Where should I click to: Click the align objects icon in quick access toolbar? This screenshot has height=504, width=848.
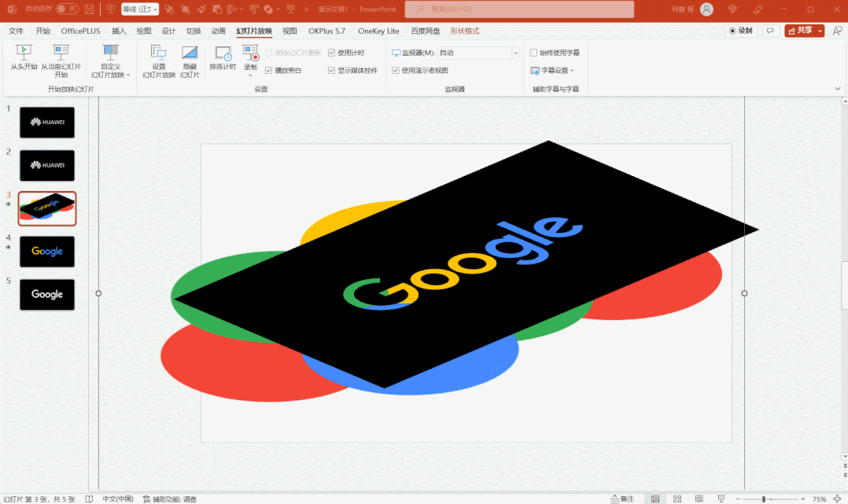click(231, 9)
